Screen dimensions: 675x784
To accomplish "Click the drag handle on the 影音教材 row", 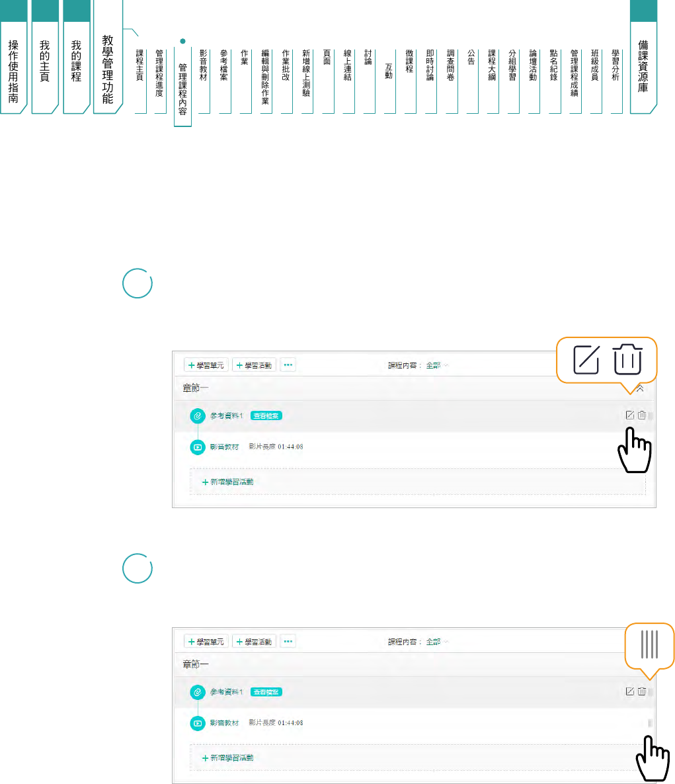I will (x=651, y=723).
